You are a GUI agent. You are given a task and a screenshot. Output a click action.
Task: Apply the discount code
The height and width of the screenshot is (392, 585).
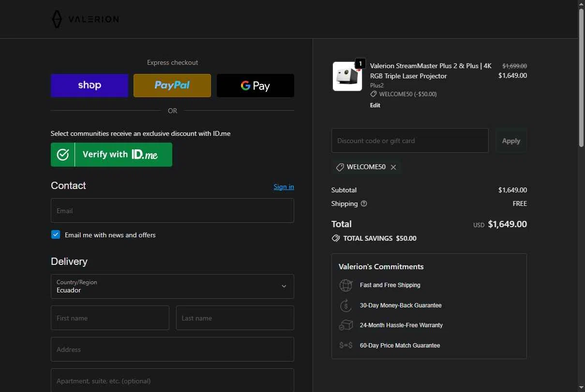[x=511, y=141]
